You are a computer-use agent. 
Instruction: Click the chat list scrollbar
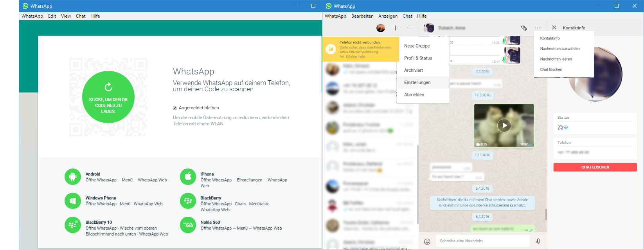(x=417, y=184)
